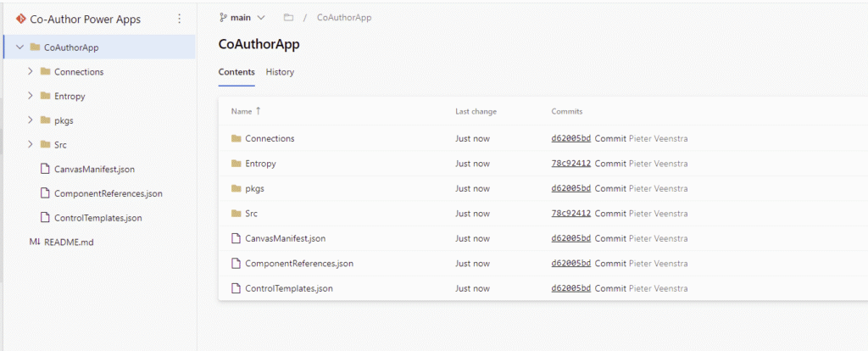Screen dimensions: 868x351
Task: Click the branch icon next to main
Action: 223,17
